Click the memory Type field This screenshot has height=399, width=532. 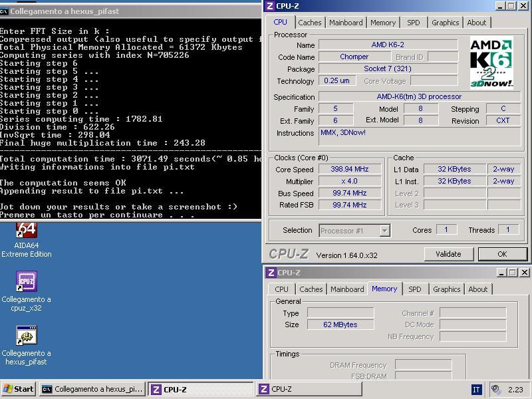pyautogui.click(x=340, y=313)
